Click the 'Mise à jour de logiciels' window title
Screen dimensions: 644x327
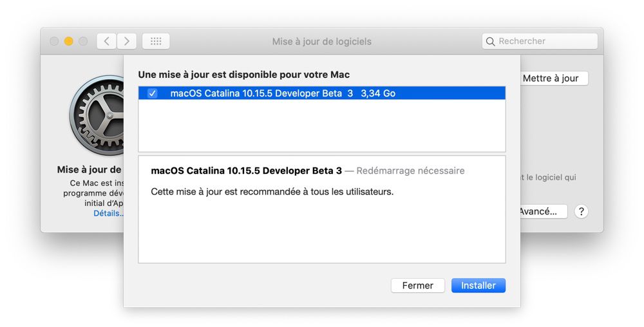pyautogui.click(x=321, y=41)
